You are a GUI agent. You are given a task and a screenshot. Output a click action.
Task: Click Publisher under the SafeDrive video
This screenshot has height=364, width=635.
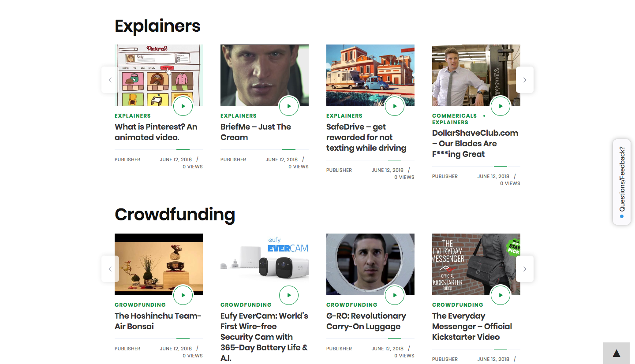[339, 170]
